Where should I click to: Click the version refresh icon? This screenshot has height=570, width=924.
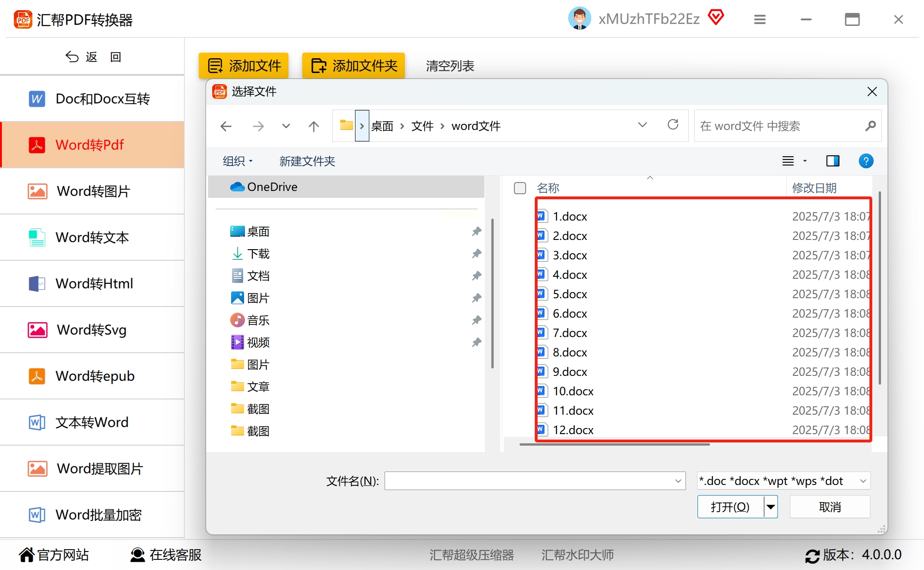(812, 556)
